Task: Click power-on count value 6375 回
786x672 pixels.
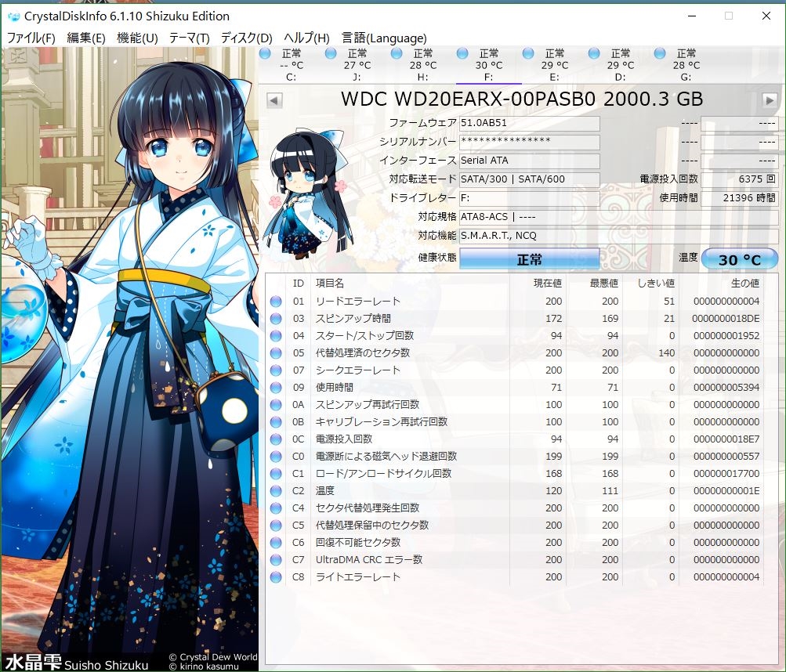Action: [x=740, y=179]
